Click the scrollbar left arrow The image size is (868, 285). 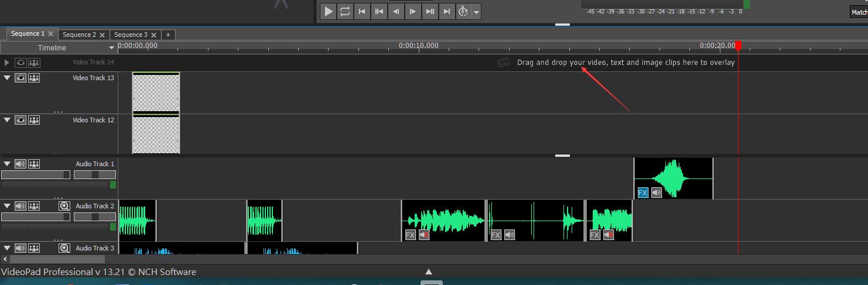pyautogui.click(x=5, y=259)
